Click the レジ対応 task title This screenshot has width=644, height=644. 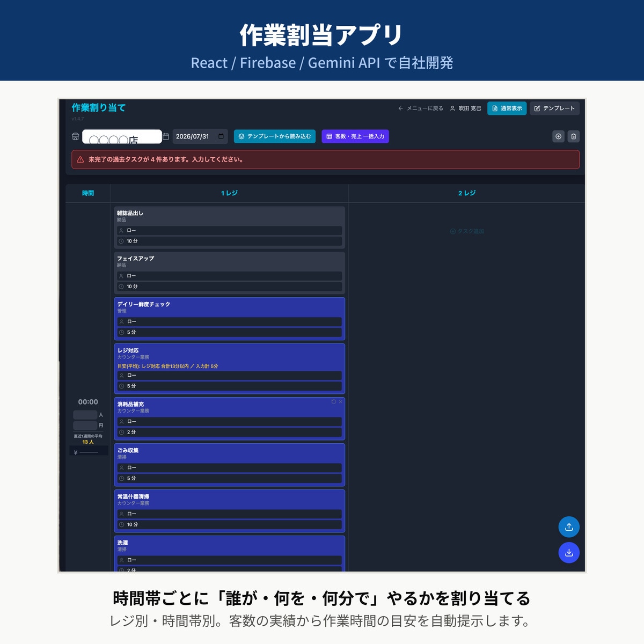(x=128, y=350)
